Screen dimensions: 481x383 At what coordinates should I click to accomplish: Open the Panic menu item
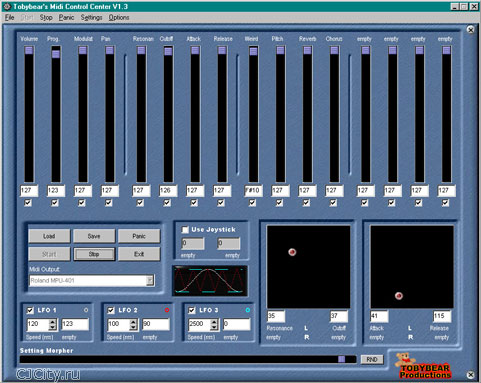coord(66,17)
